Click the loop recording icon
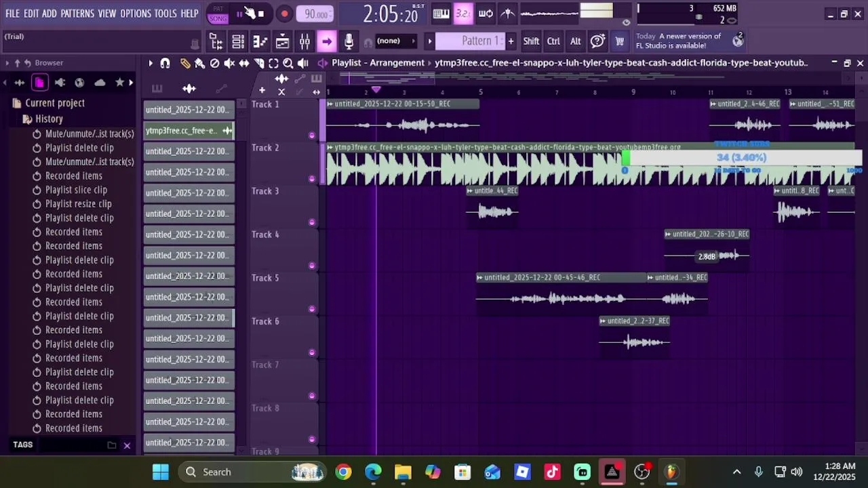Viewport: 868px width, 488px height. click(x=486, y=14)
